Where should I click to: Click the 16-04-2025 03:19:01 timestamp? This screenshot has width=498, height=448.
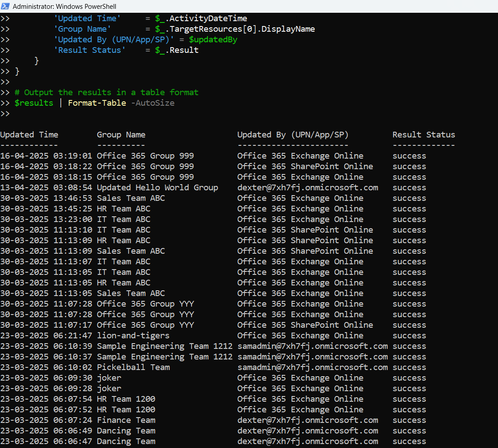coord(46,156)
